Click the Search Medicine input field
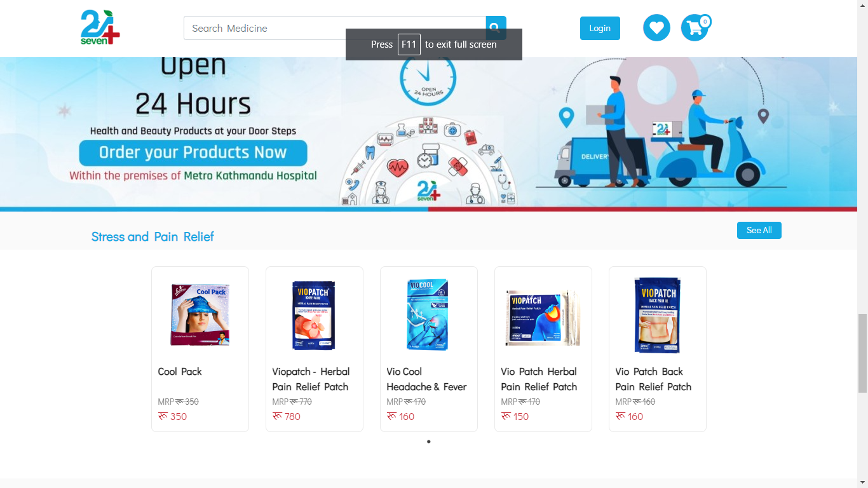 tap(335, 28)
